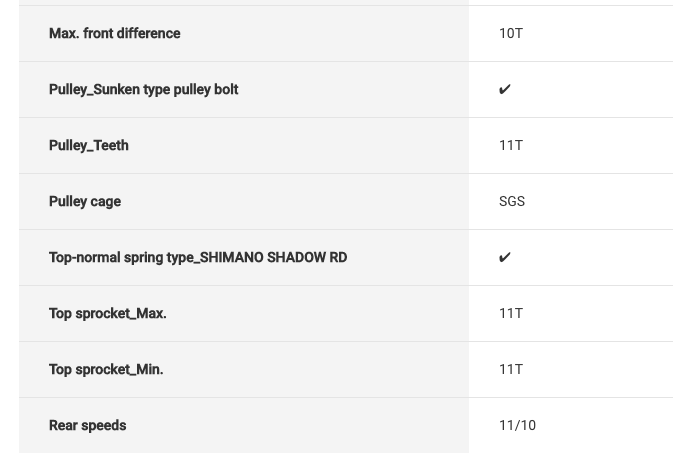Click the checkmark for Sunken type pulley bolt
The image size is (673, 453).
504,90
